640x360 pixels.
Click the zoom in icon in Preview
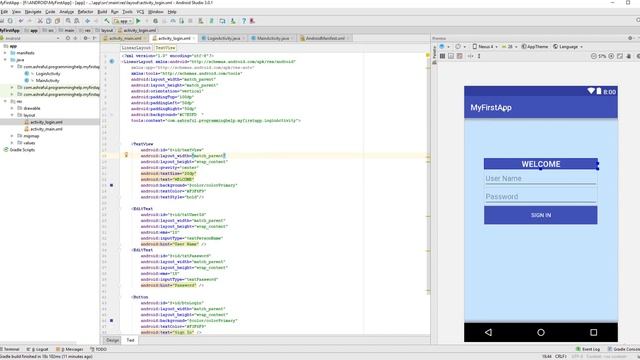tap(611, 56)
